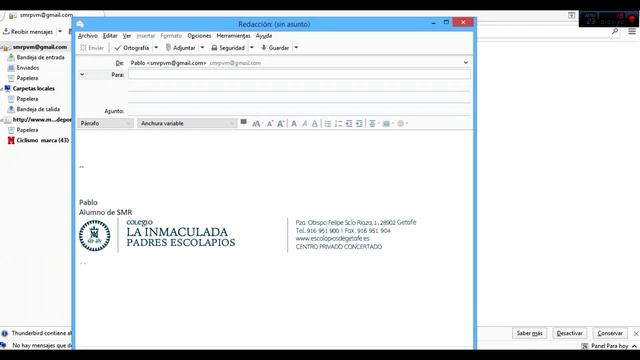This screenshot has height=360, width=640.
Task: Click the Recibir mensajes button
Action: 28,31
